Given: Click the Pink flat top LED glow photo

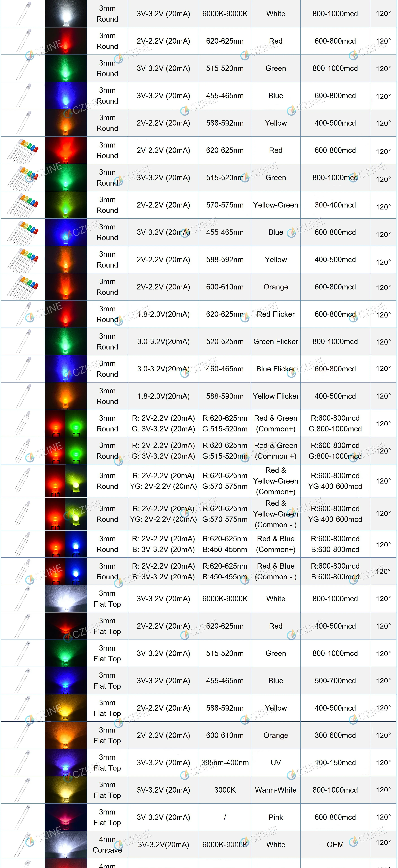Looking at the screenshot, I should point(66,817).
